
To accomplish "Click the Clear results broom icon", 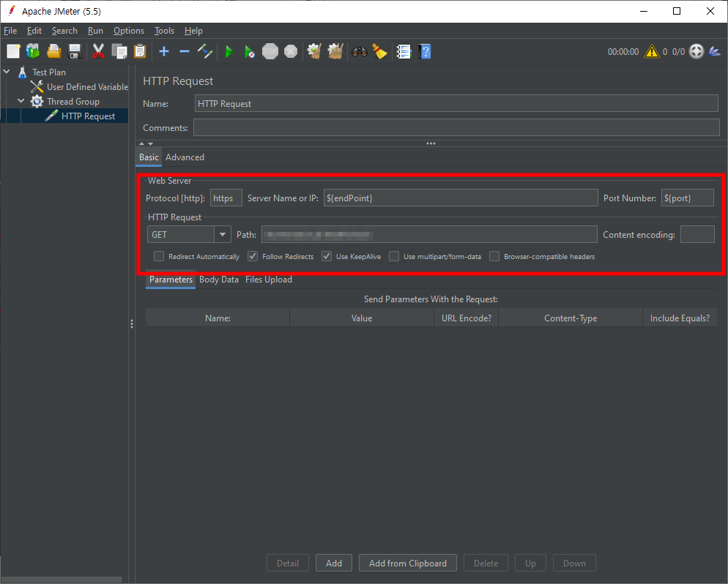I will click(x=314, y=51).
